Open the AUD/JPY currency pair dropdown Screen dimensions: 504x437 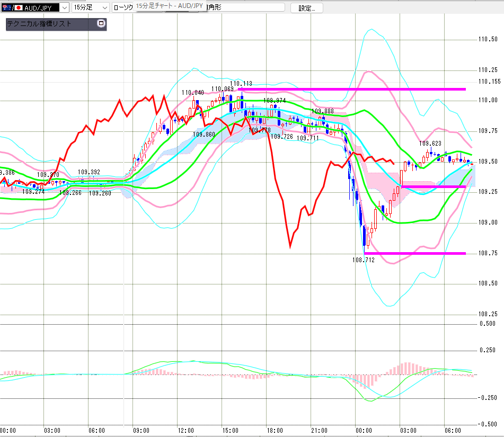pos(35,8)
